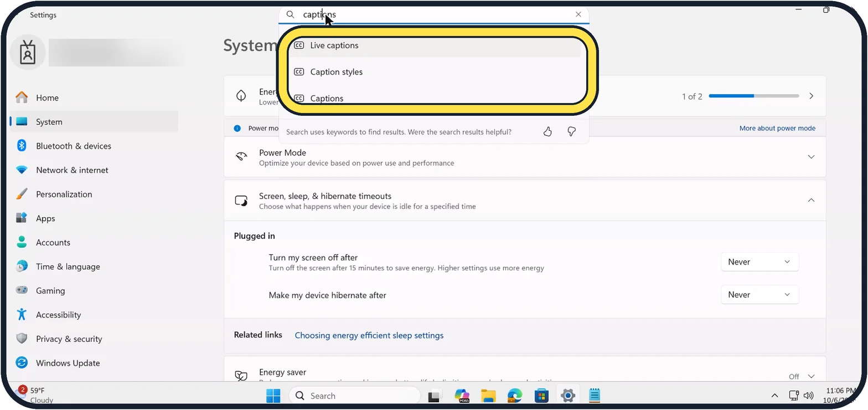Expand the Power Mode section

811,157
